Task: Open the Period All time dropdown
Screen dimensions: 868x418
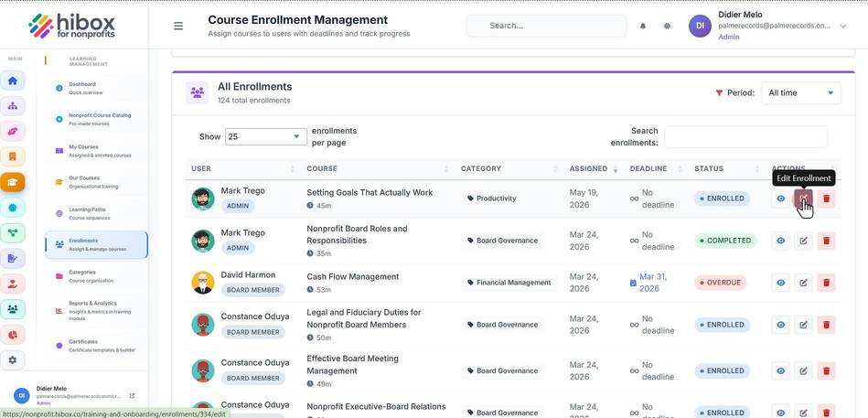Action: pyautogui.click(x=801, y=93)
